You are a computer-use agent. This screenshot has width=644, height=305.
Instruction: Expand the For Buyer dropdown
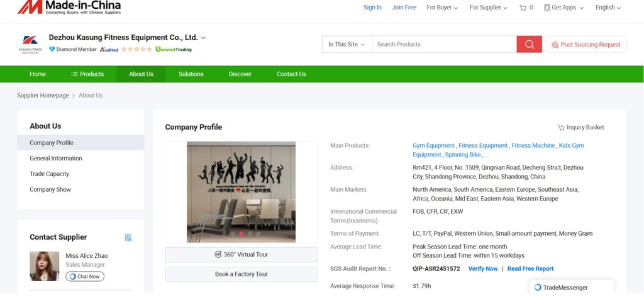pyautogui.click(x=442, y=8)
